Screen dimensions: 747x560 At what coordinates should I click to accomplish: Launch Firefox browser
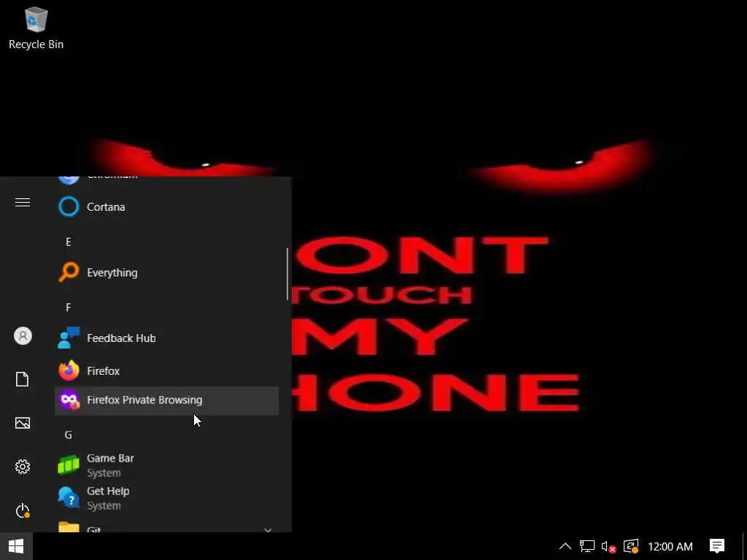(167, 371)
